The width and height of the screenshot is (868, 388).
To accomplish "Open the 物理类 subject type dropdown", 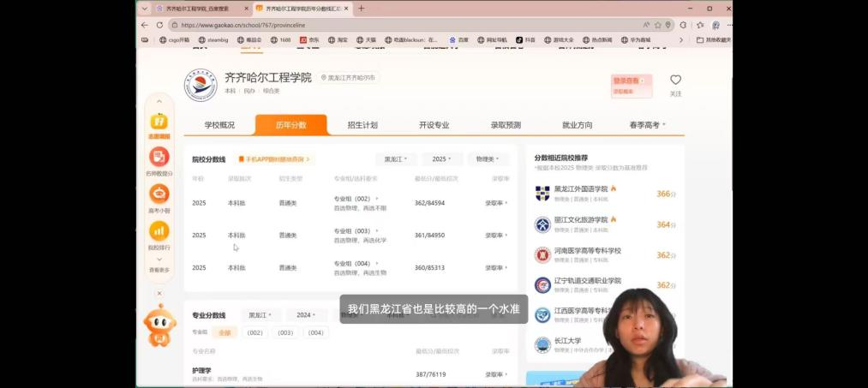I will tap(488, 159).
